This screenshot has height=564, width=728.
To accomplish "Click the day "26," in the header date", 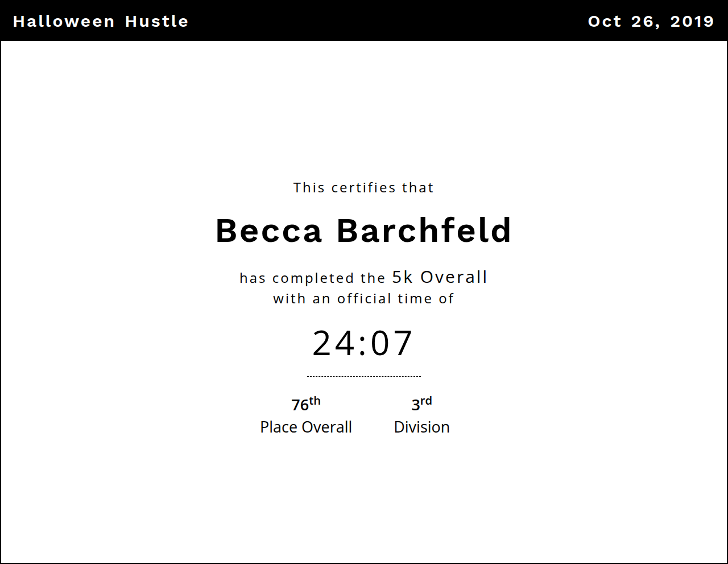I will click(x=646, y=21).
